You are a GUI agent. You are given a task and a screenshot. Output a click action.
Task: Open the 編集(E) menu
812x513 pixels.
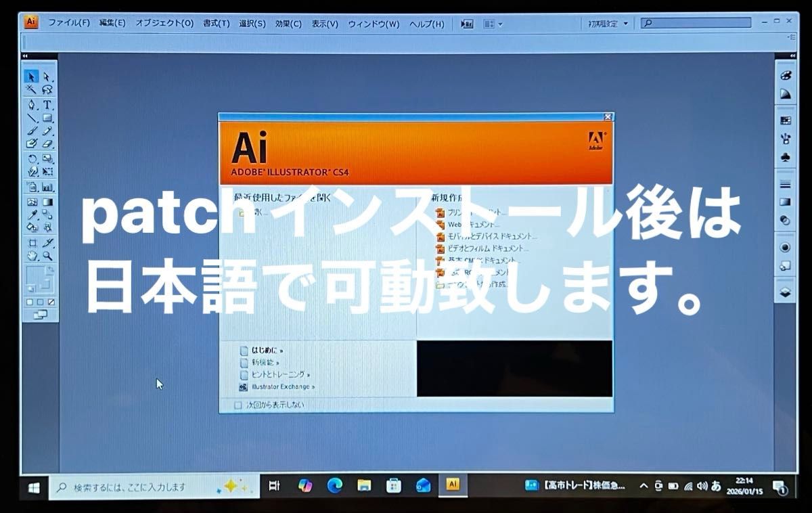tap(112, 23)
